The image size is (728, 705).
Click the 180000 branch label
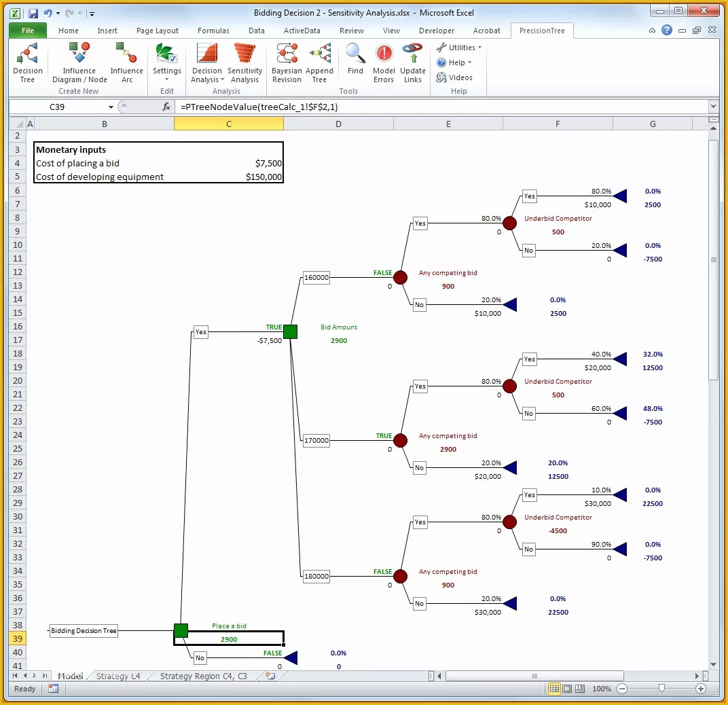(x=316, y=577)
